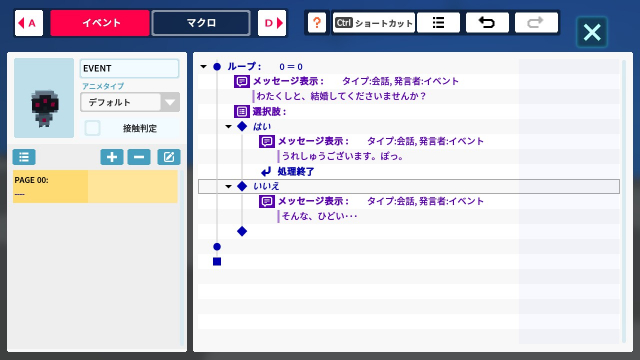Open page list icon above PAGE 00
Screen dimensions: 640x360
[x=24, y=157]
